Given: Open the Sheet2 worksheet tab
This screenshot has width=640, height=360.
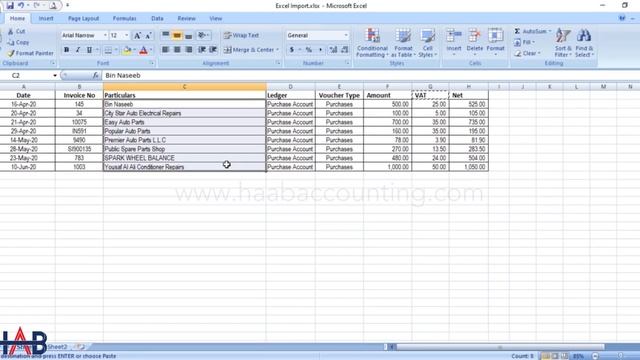Looking at the screenshot, I should 57,347.
